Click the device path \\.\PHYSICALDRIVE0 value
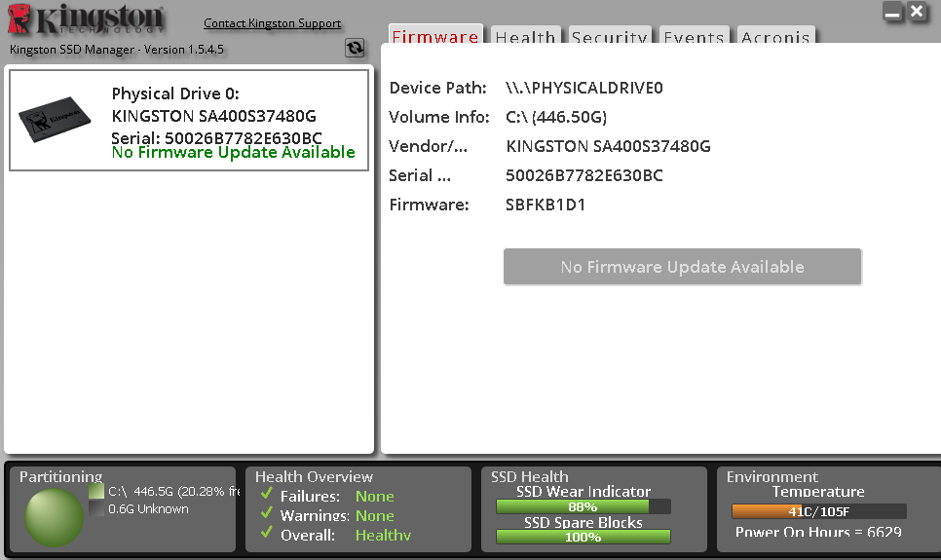Screen dimensions: 941x560 [583, 89]
